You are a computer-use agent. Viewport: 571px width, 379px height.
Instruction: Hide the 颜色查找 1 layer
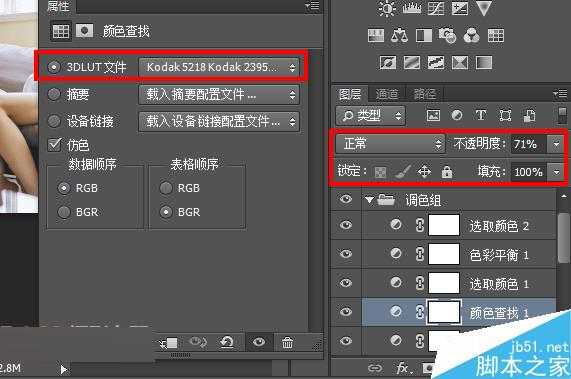tap(346, 311)
